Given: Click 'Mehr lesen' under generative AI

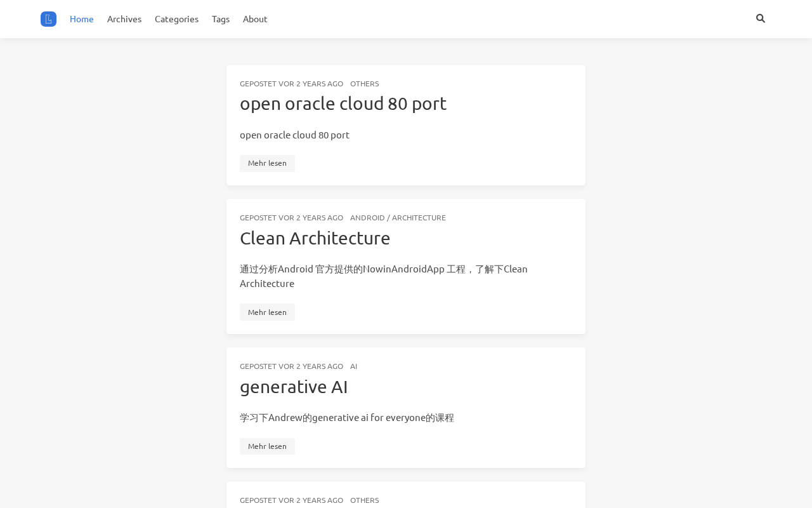Looking at the screenshot, I should pyautogui.click(x=267, y=446).
